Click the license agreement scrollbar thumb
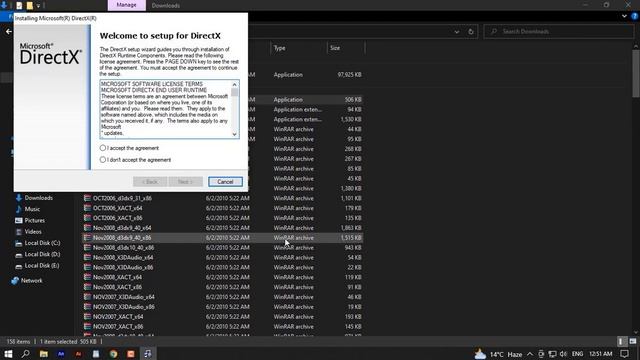This screenshot has height=360, width=640. coord(234,92)
